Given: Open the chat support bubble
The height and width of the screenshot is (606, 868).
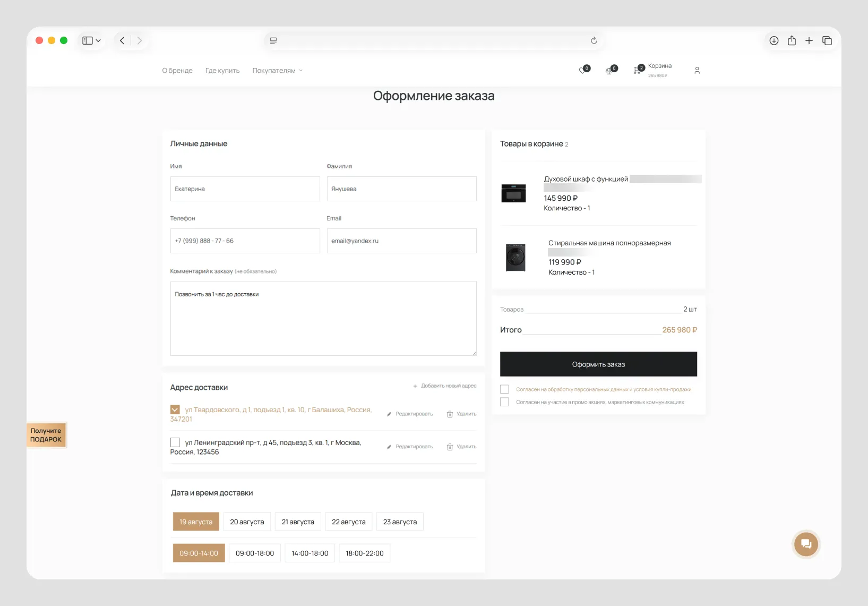Looking at the screenshot, I should (806, 544).
